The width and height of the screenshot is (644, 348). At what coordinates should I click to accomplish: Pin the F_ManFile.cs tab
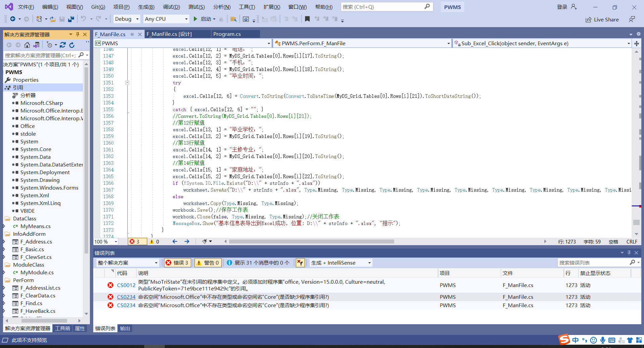[x=132, y=34]
